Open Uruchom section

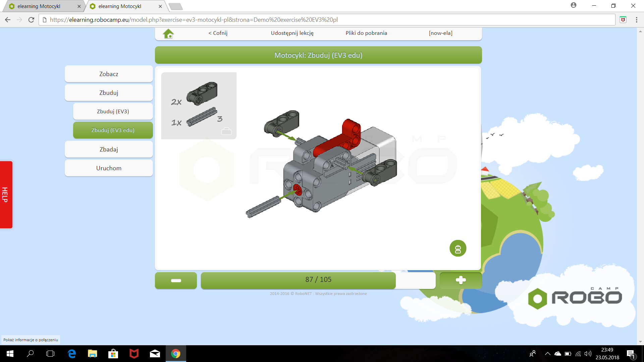click(x=109, y=168)
